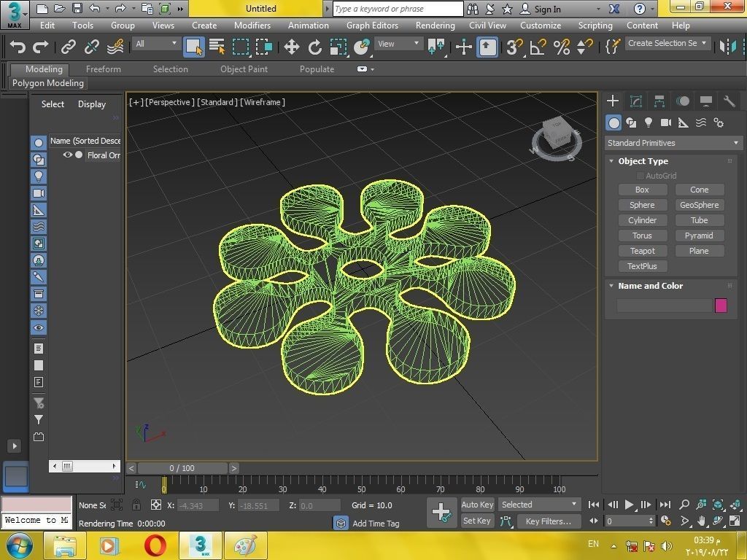
Task: Open the Motion command panel tab
Action: pos(683,101)
